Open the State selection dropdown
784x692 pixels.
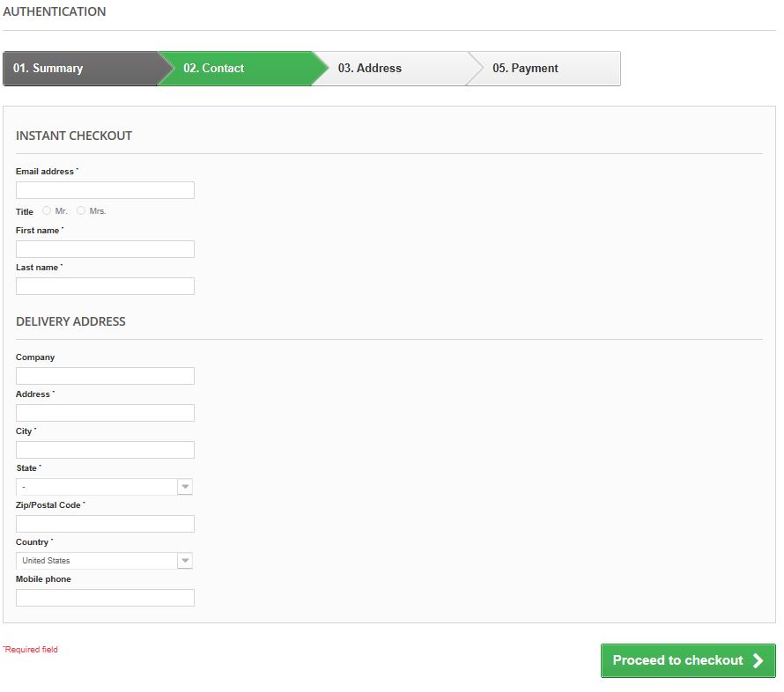click(x=105, y=487)
